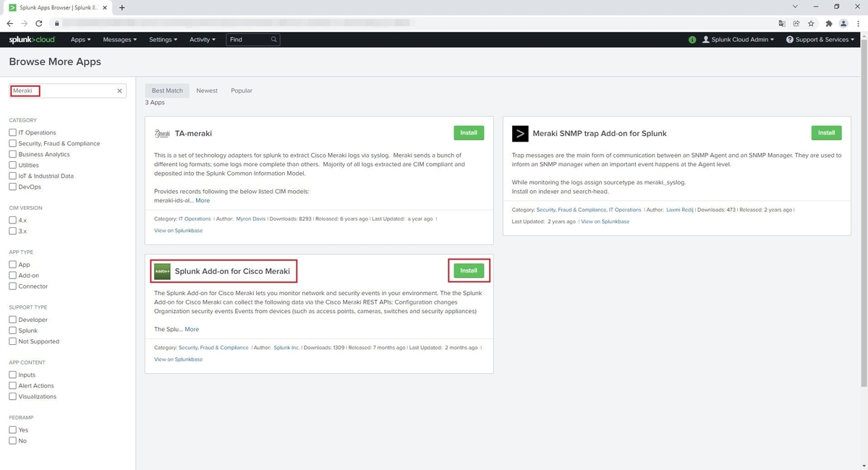Switch to the Newest tab

pyautogui.click(x=207, y=90)
